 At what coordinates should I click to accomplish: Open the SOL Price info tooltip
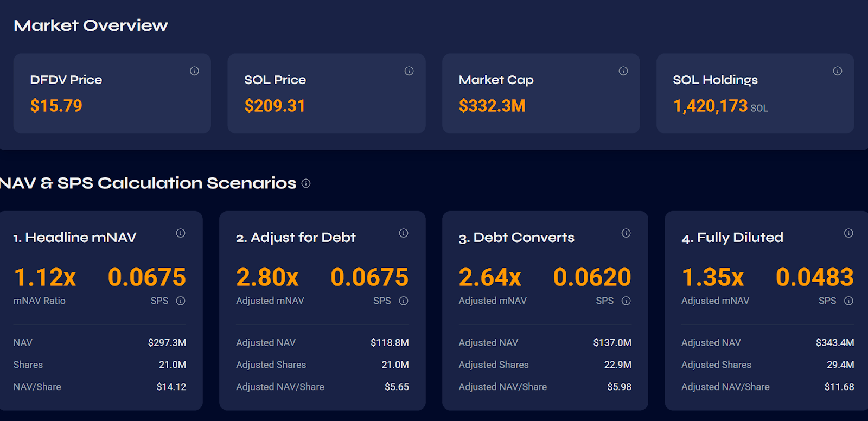(409, 71)
